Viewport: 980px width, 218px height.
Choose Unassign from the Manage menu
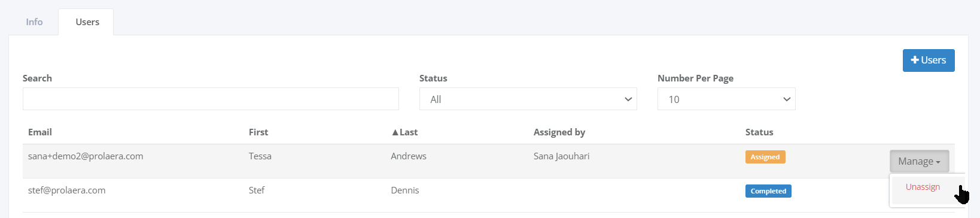923,187
